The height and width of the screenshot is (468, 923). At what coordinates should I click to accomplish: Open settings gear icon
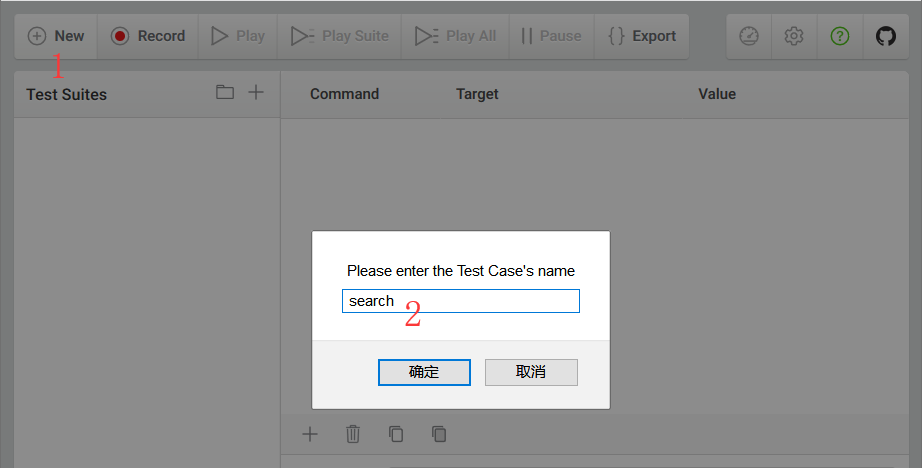794,36
